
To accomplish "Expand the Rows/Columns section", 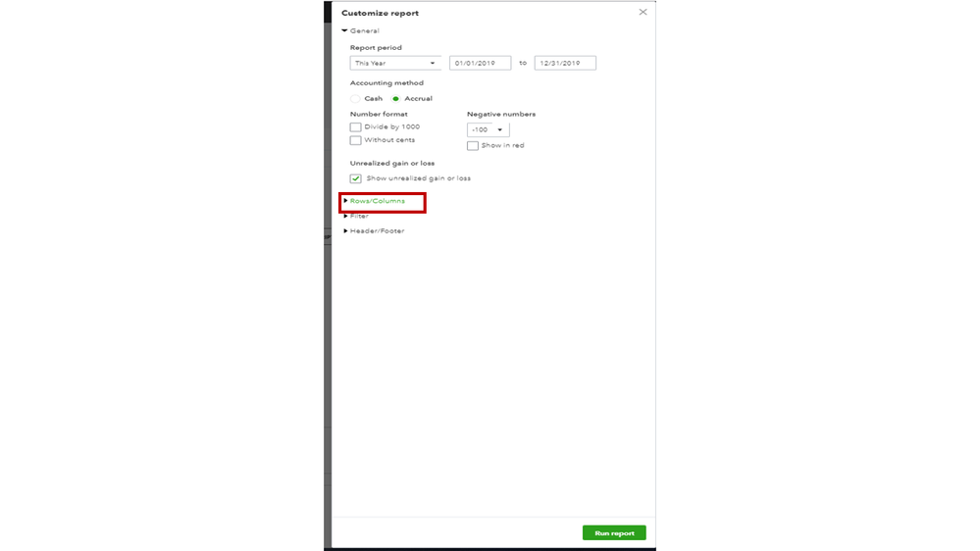I will click(374, 201).
